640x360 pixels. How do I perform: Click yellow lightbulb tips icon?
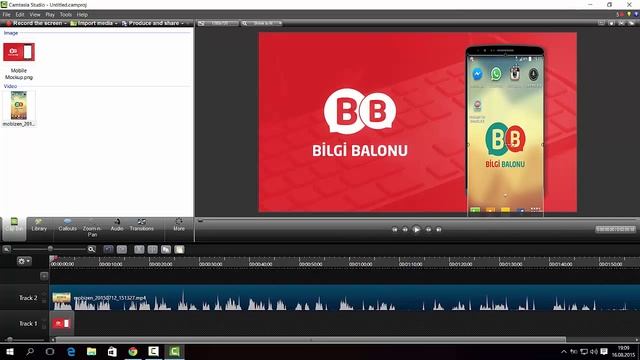(629, 14)
